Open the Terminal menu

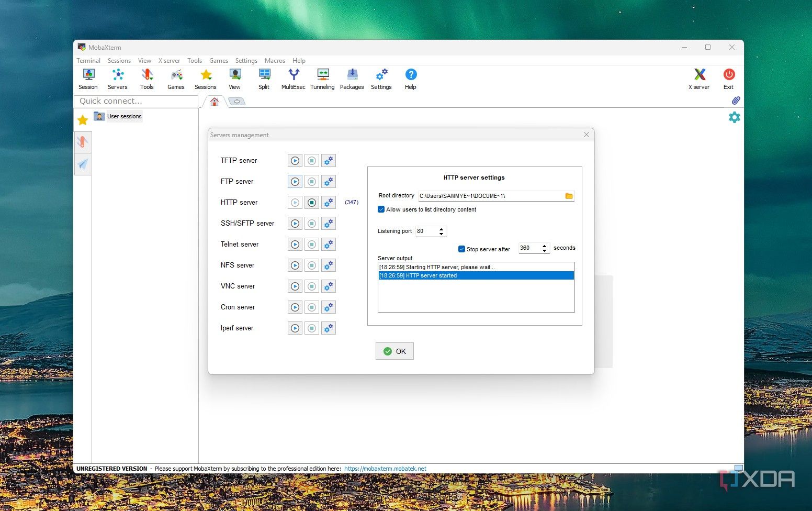pos(88,61)
